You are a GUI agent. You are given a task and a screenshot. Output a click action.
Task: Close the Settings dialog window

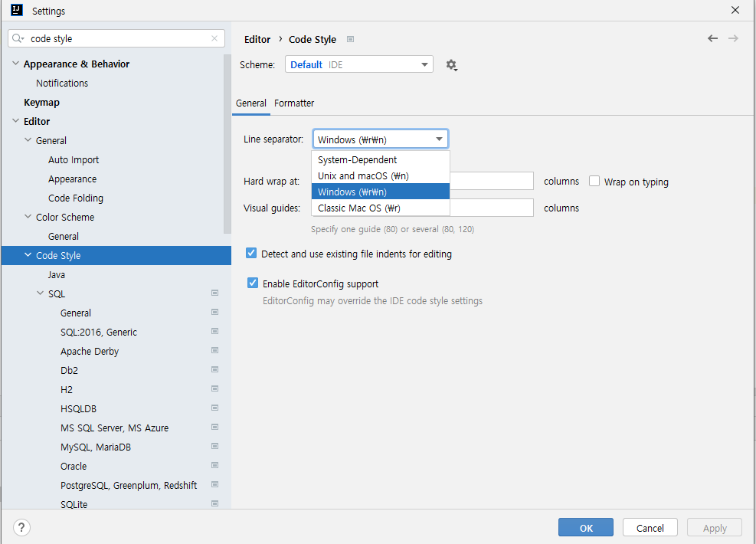pyautogui.click(x=735, y=10)
